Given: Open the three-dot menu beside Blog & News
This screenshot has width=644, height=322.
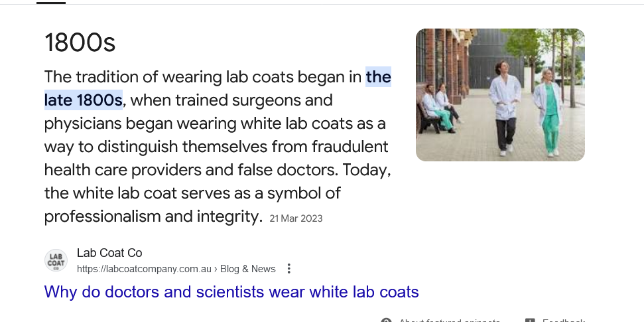Looking at the screenshot, I should [289, 268].
